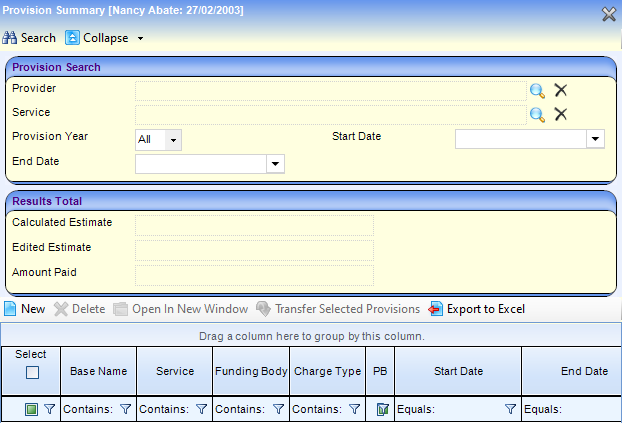Click the Base Name filter funnel icon
This screenshot has width=622, height=423.
click(x=125, y=409)
